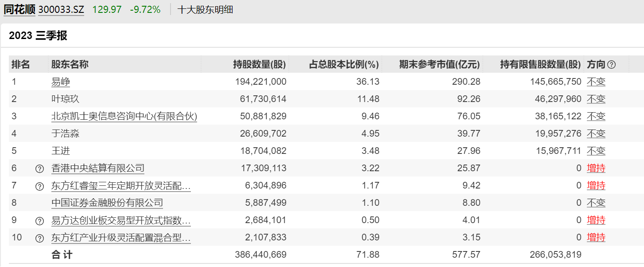Click question mark icon beside 易方达创业板交易型
The height and width of the screenshot is (267, 644).
point(39,220)
